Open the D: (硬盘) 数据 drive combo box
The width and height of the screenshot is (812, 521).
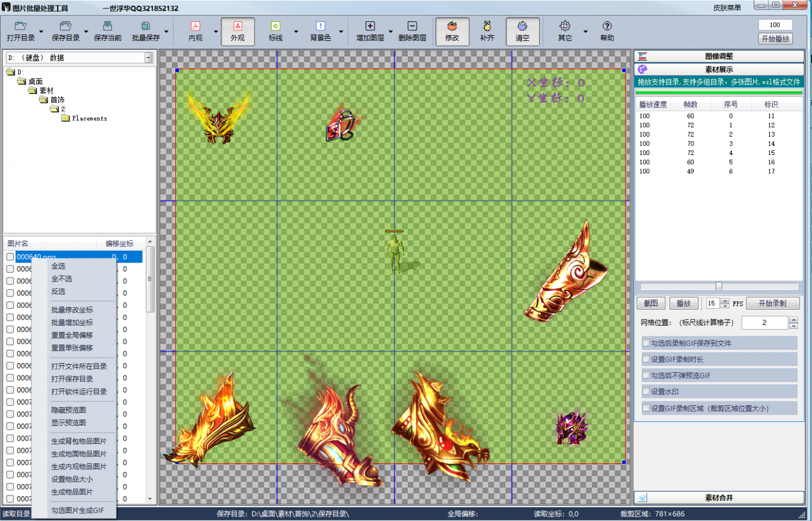point(79,58)
